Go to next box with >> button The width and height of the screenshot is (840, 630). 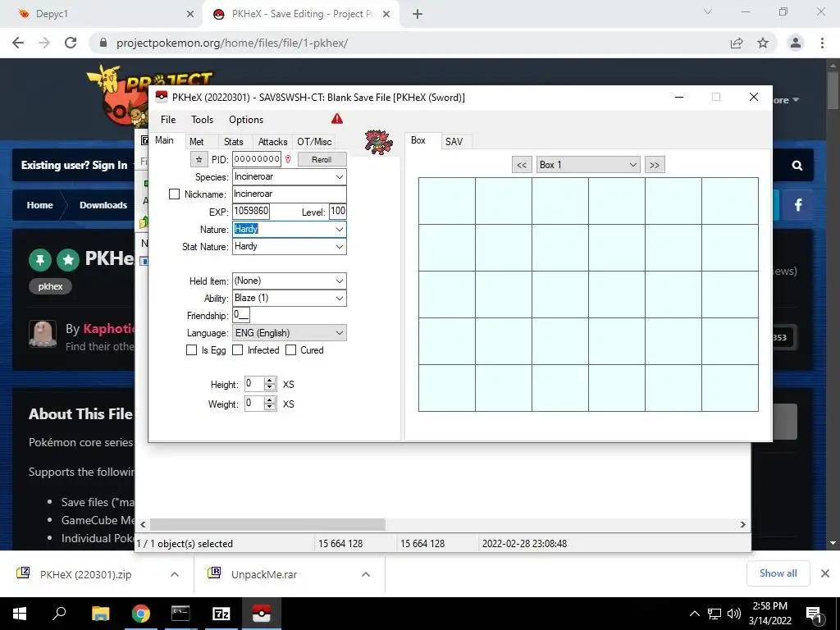pos(655,165)
